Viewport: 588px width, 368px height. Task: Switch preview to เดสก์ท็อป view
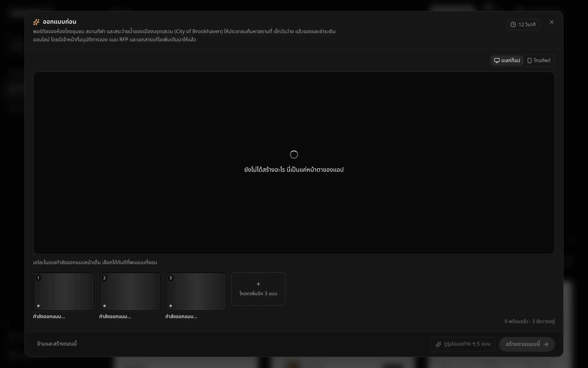click(507, 60)
